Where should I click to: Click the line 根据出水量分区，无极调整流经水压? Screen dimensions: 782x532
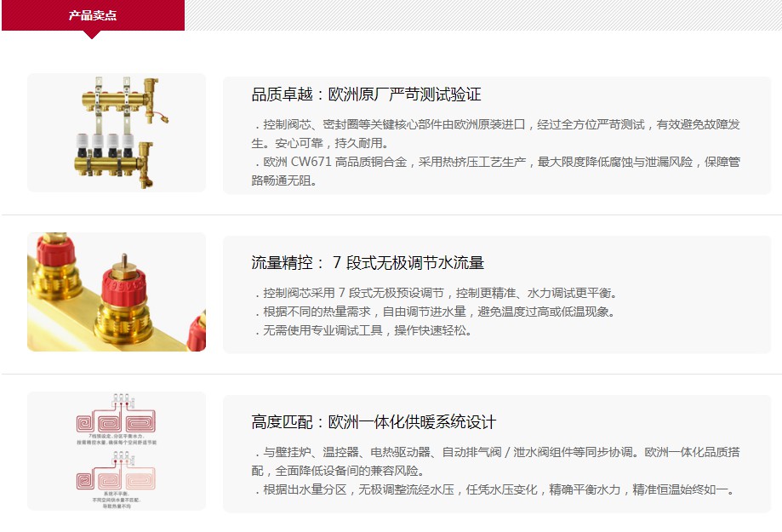pyautogui.click(x=494, y=489)
